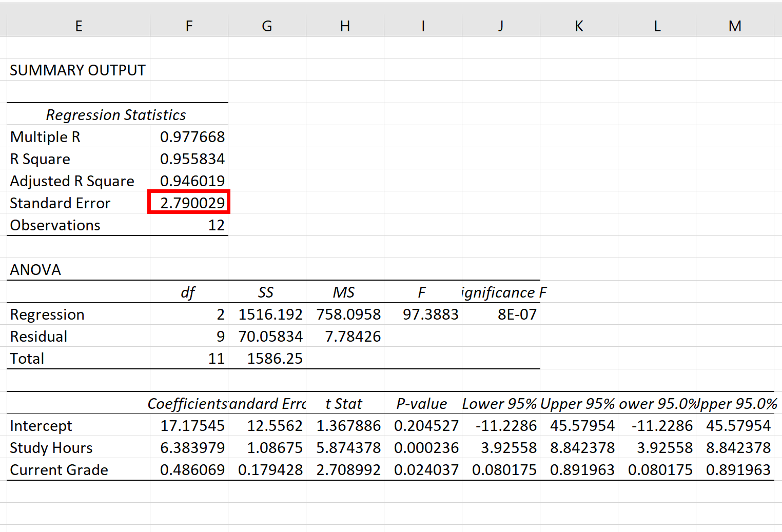This screenshot has width=782, height=532.
Task: Select Current Grade t Stat 2.708992
Action: 345,469
